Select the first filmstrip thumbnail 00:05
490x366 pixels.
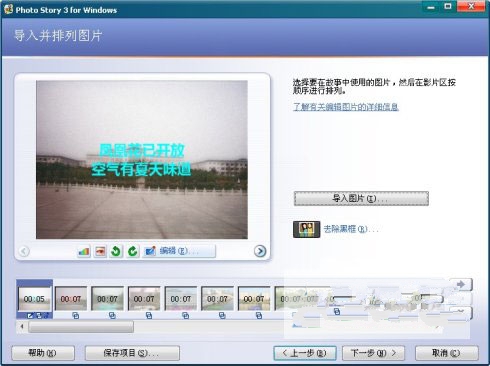[x=34, y=299]
